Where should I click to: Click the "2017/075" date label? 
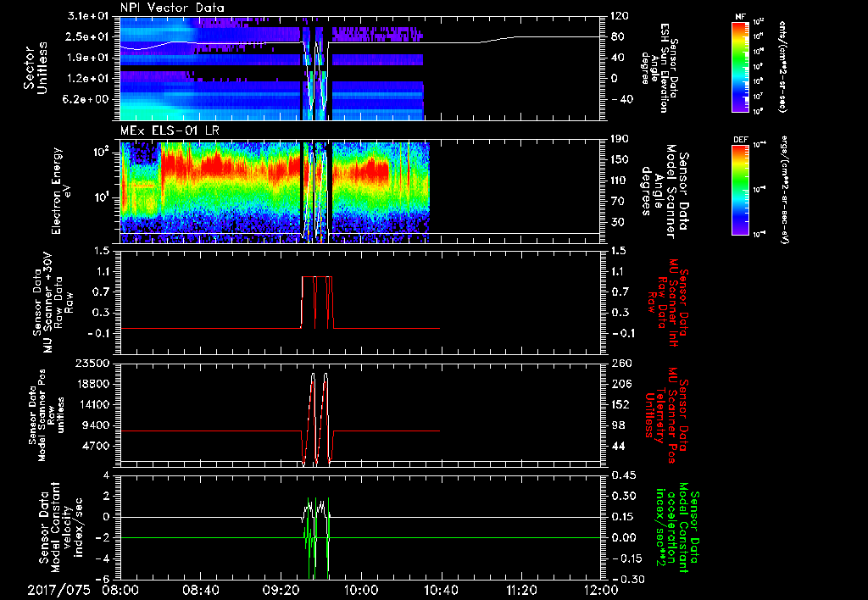(58, 590)
